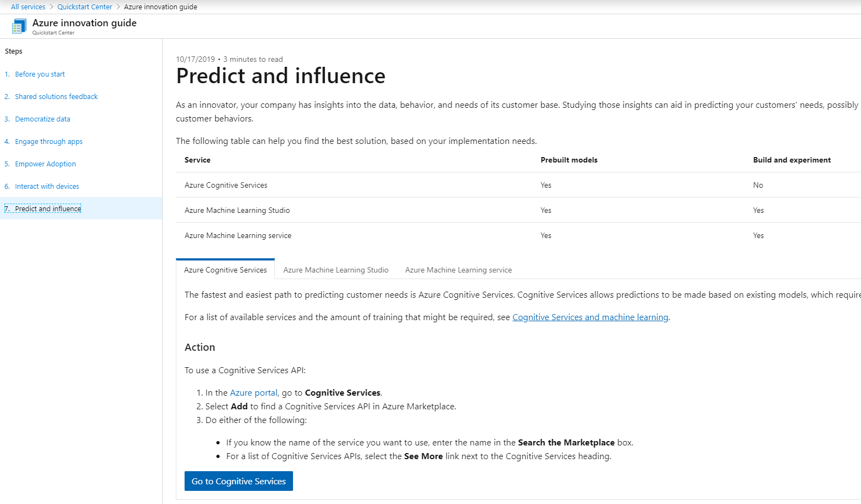This screenshot has width=861, height=504.
Task: Go to step 5 Empower Adoption
Action: click(x=45, y=164)
